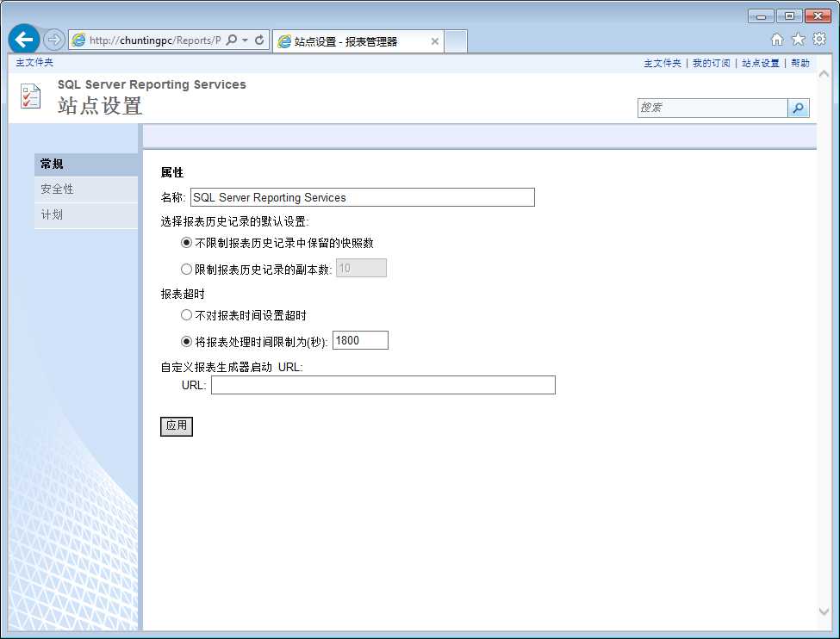Select the 站点设置 - 报表管理器 tab

click(358, 41)
